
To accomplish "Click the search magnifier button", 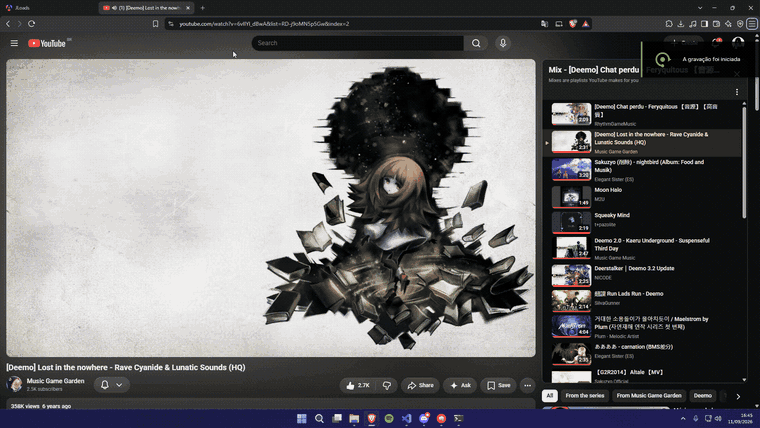I will [476, 43].
